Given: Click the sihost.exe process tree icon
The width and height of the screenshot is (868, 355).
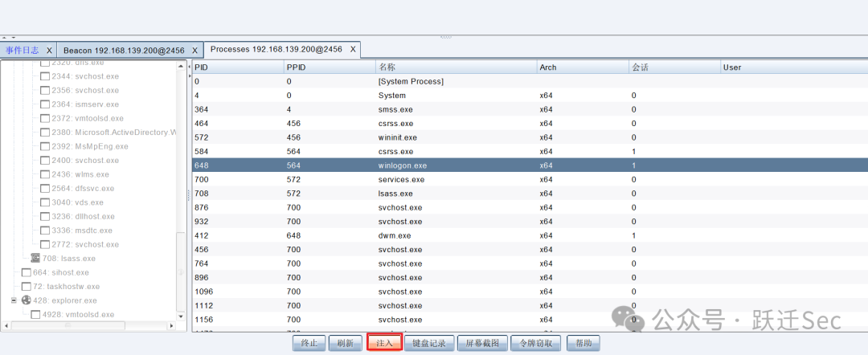Looking at the screenshot, I should (x=26, y=272).
